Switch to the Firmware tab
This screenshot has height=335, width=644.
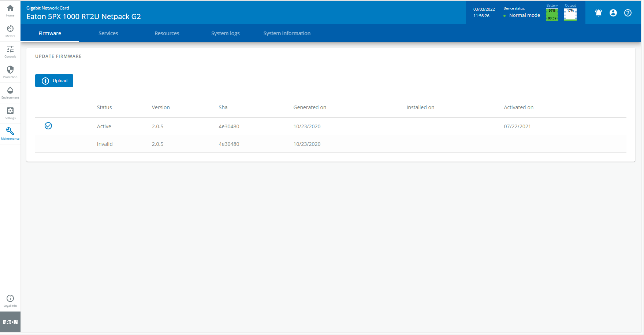point(50,33)
